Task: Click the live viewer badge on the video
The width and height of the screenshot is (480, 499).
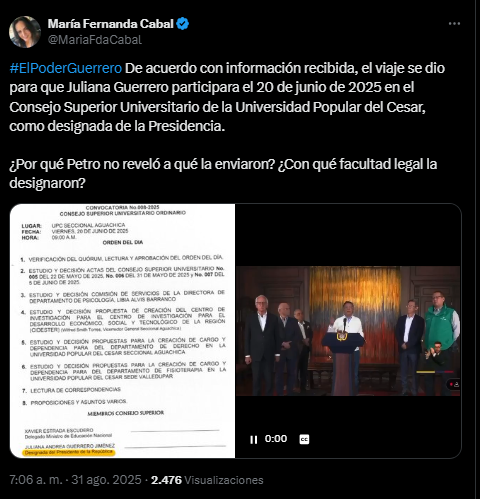Action: click(x=454, y=384)
